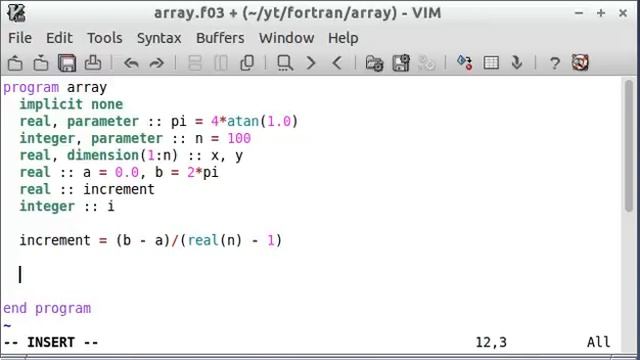Image resolution: width=640 pixels, height=360 pixels.
Task: Open the File menu
Action: 20,38
